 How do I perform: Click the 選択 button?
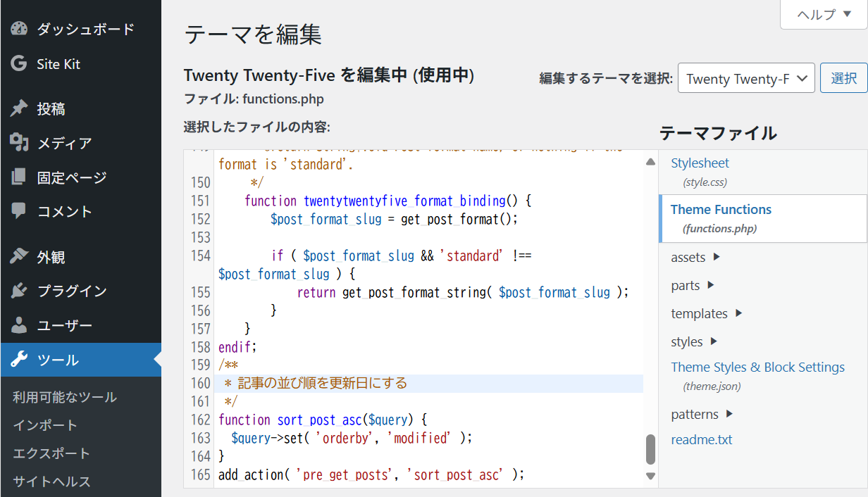coord(843,78)
